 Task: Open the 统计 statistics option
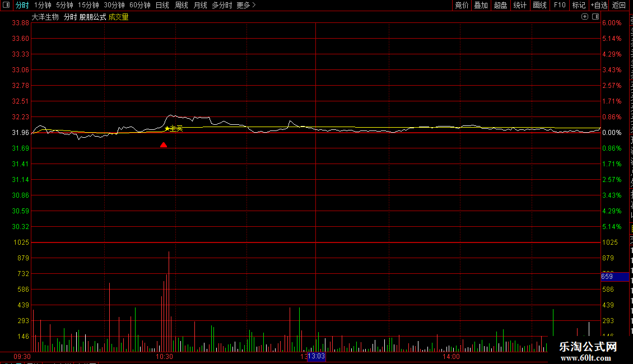[520, 5]
